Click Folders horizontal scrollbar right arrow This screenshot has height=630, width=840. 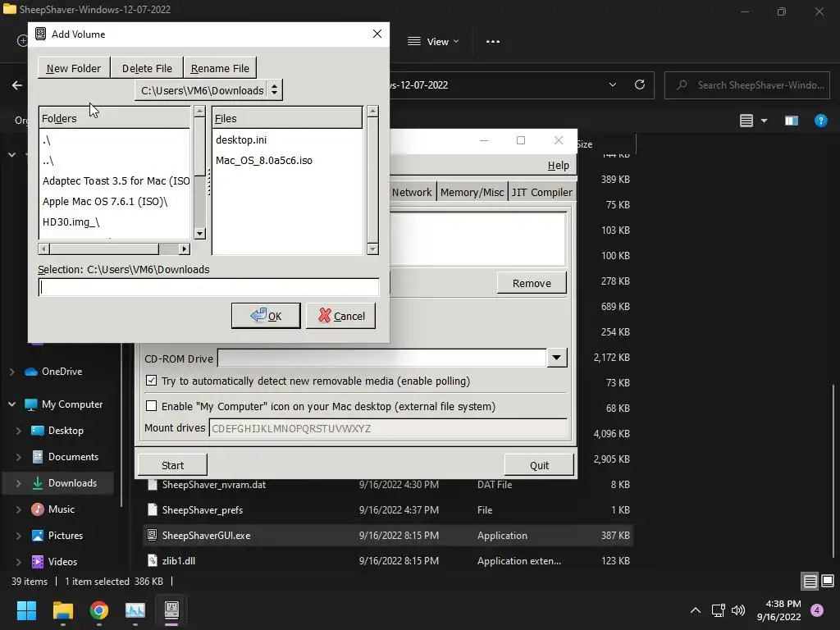pos(185,249)
